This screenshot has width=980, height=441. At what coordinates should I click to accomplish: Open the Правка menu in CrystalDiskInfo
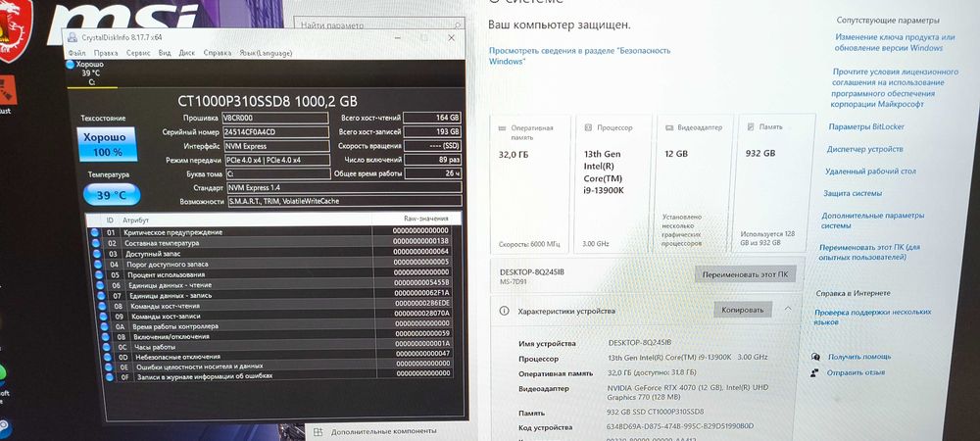click(106, 53)
